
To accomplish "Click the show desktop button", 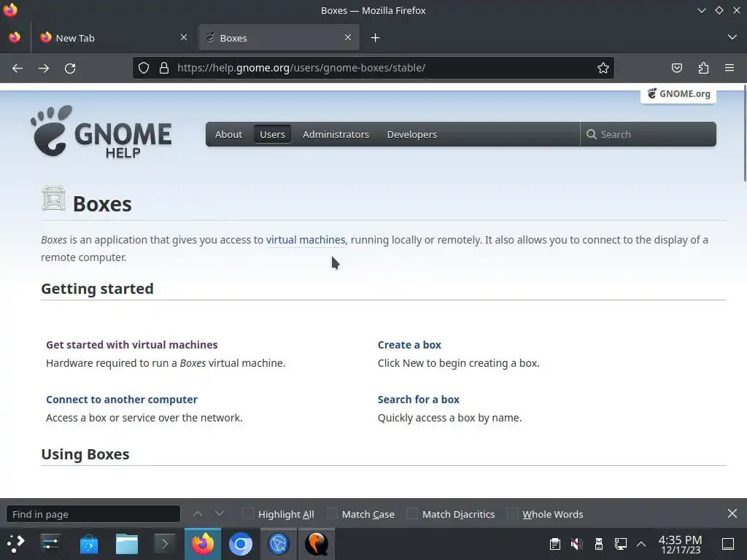I will [728, 544].
